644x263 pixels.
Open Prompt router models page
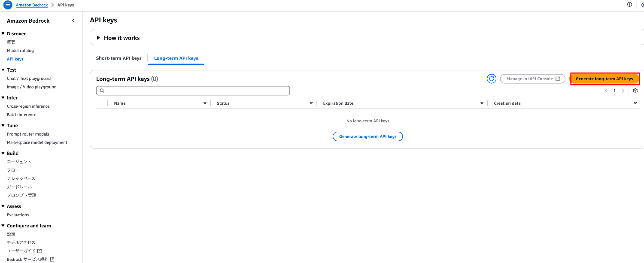[x=28, y=134]
